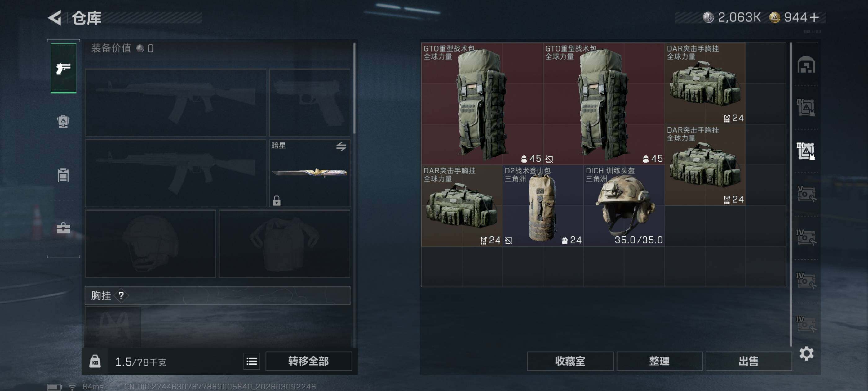
Task: Click the 整理 sort button
Action: [x=659, y=361]
